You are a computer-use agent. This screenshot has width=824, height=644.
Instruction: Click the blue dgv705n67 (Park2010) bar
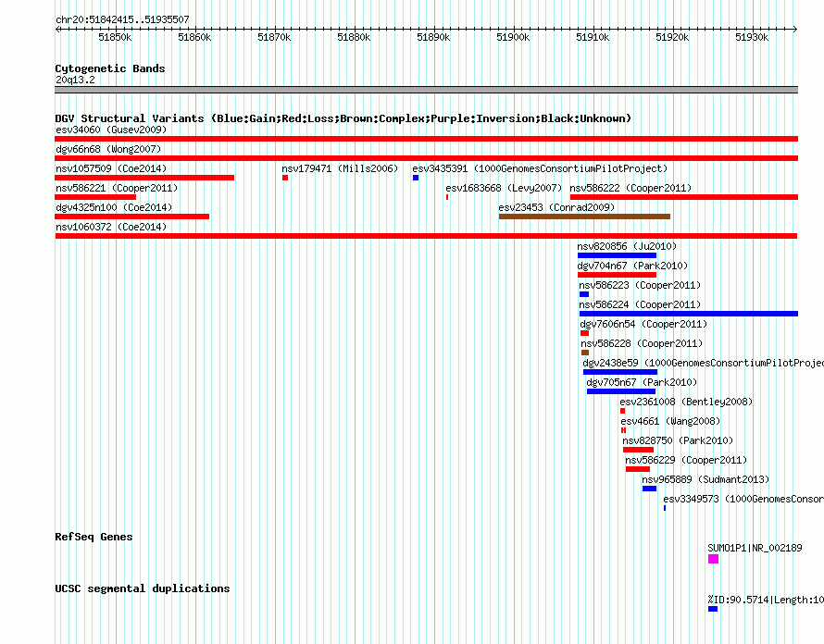coord(621,391)
